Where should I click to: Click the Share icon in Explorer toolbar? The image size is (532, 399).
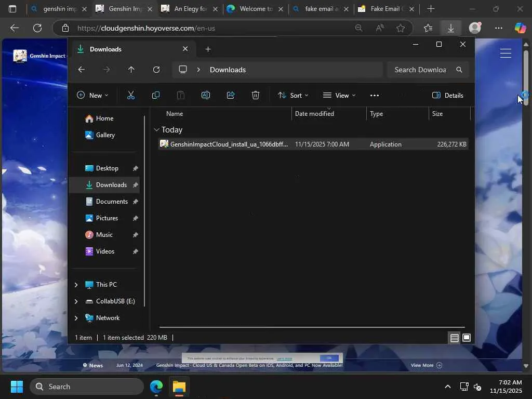(231, 96)
